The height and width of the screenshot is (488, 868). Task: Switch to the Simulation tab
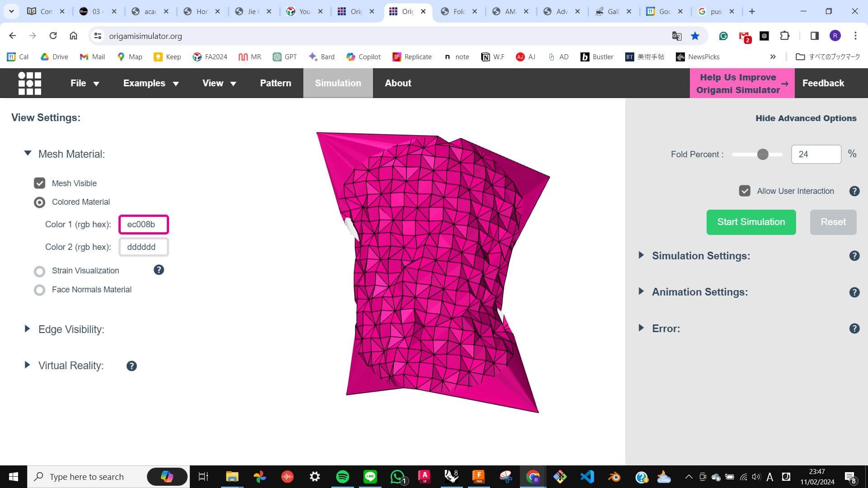tap(338, 83)
